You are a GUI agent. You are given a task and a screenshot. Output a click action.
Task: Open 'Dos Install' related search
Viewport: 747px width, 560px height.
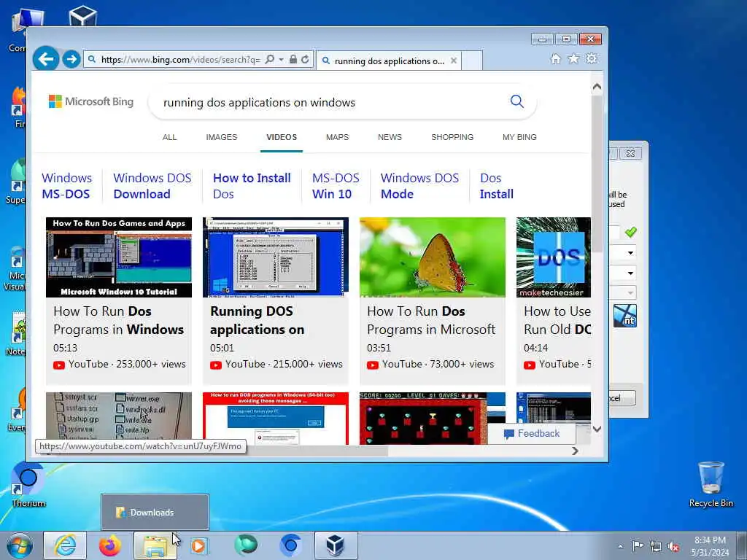pos(496,186)
